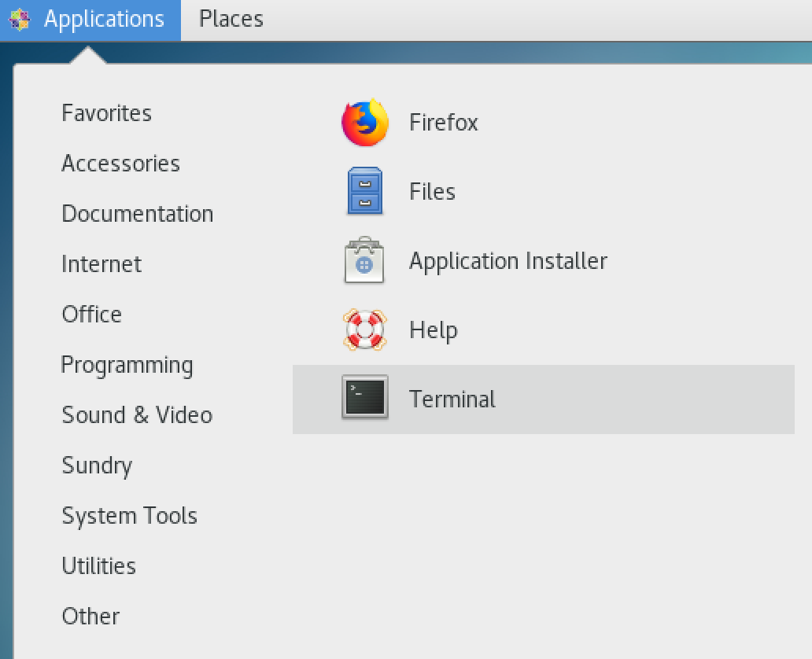Click the Application Installer bag icon

tap(364, 261)
